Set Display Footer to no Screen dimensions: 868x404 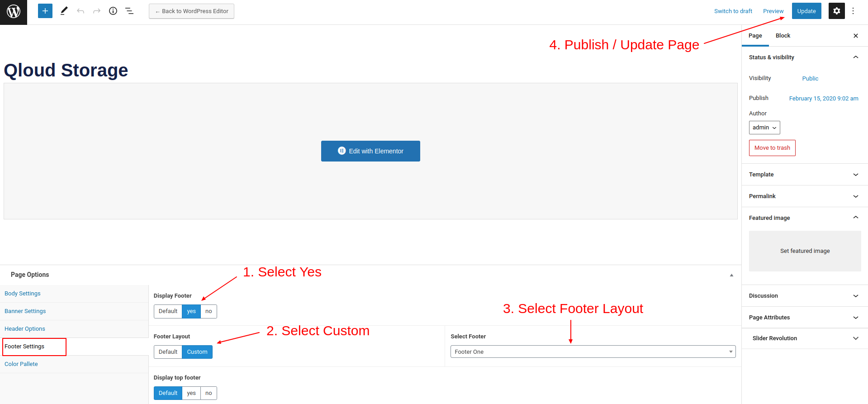pos(209,311)
